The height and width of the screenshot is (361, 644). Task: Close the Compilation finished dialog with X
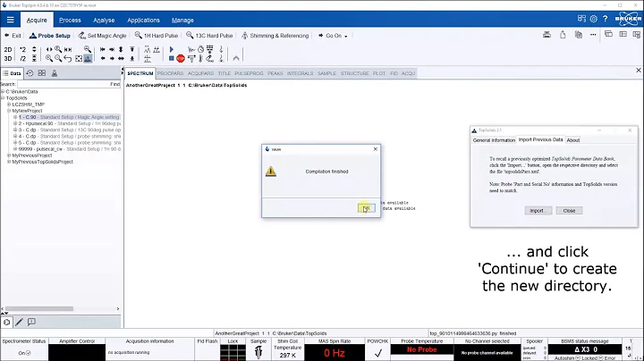point(376,149)
